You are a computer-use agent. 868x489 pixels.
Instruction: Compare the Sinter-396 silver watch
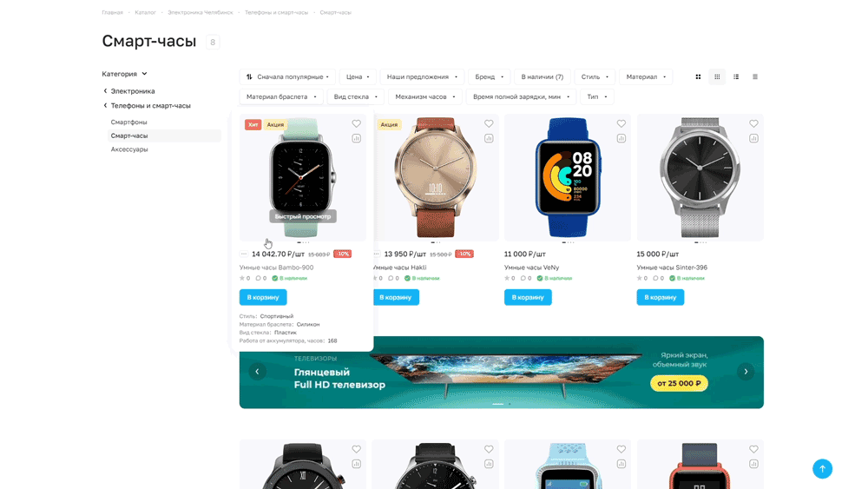pos(753,138)
